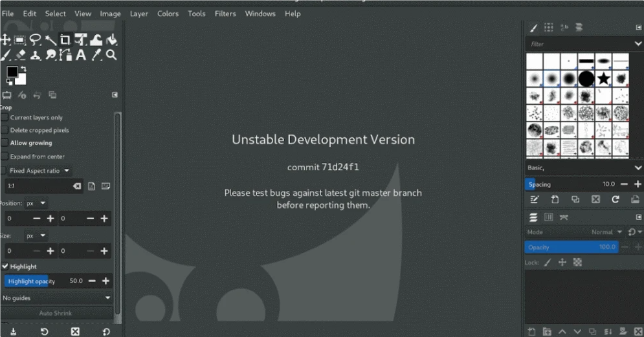Enable Expand from center checkbox
Image resolution: width=644 pixels, height=337 pixels.
point(5,157)
